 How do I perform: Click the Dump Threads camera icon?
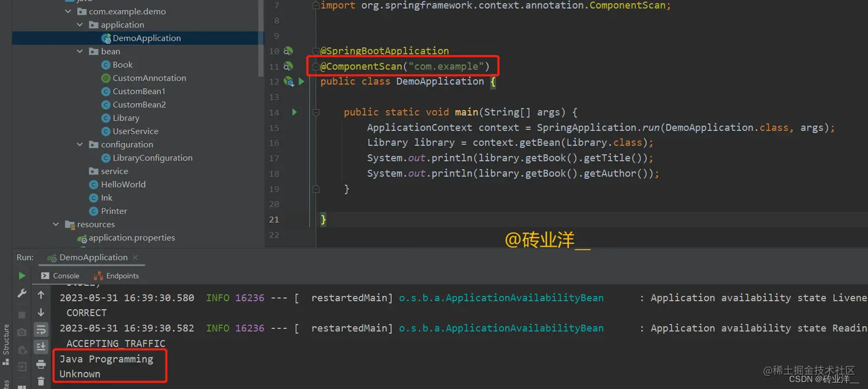[x=22, y=332]
